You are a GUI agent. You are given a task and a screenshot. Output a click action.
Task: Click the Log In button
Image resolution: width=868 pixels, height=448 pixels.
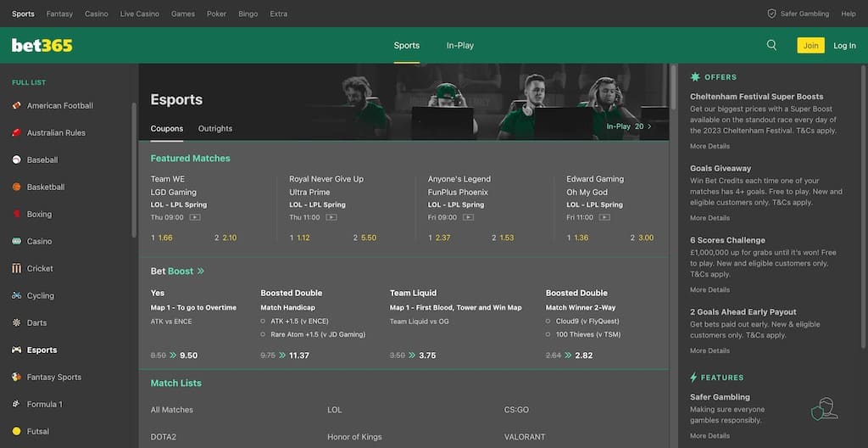pos(845,46)
